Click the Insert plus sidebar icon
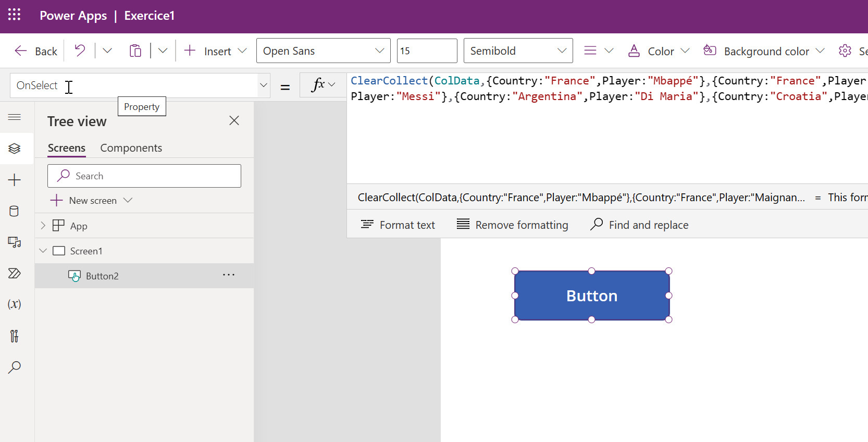This screenshot has width=868, height=442. click(x=15, y=180)
